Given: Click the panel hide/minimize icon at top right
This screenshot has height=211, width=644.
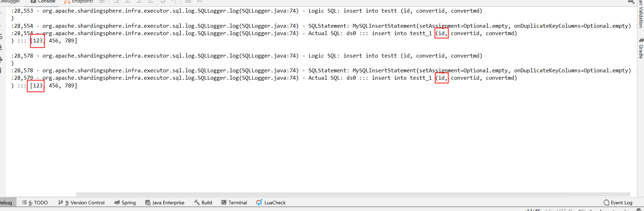Looking at the screenshot, I should point(631,2).
